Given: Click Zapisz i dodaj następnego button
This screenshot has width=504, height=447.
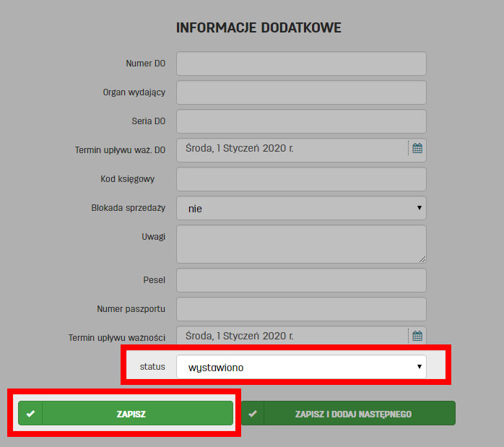Looking at the screenshot, I should [x=352, y=414].
